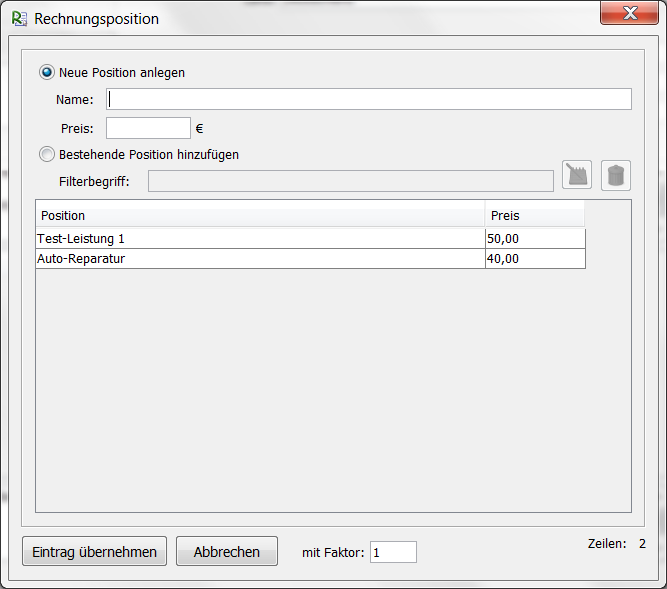Sort by the Preis column header
Image resolution: width=667 pixels, height=589 pixels.
(x=534, y=215)
